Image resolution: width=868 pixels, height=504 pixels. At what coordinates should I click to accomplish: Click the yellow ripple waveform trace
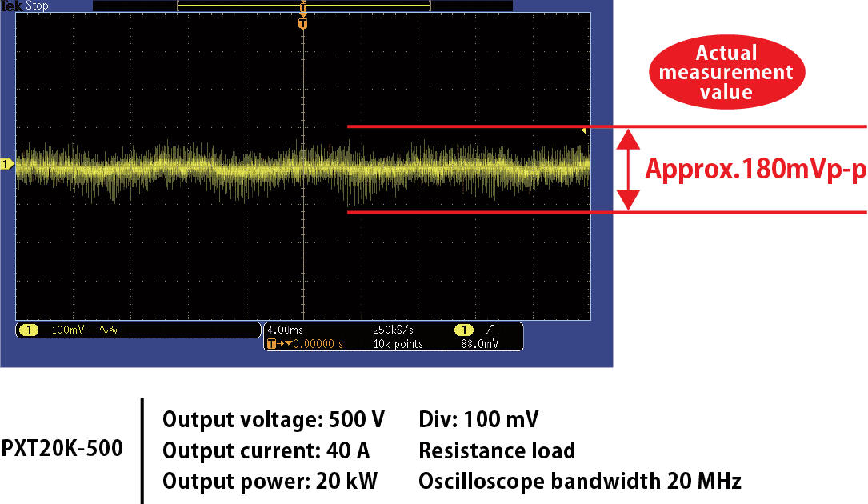pos(200,164)
